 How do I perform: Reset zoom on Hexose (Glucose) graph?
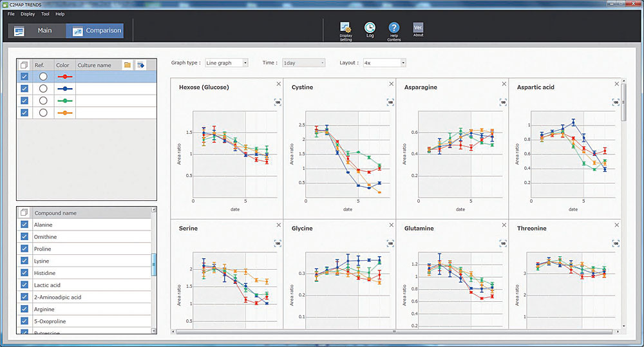(278, 102)
